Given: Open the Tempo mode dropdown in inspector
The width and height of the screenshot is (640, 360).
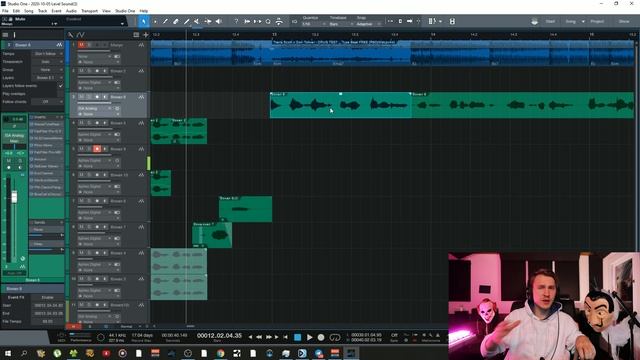Looking at the screenshot, I should pyautogui.click(x=48, y=54).
